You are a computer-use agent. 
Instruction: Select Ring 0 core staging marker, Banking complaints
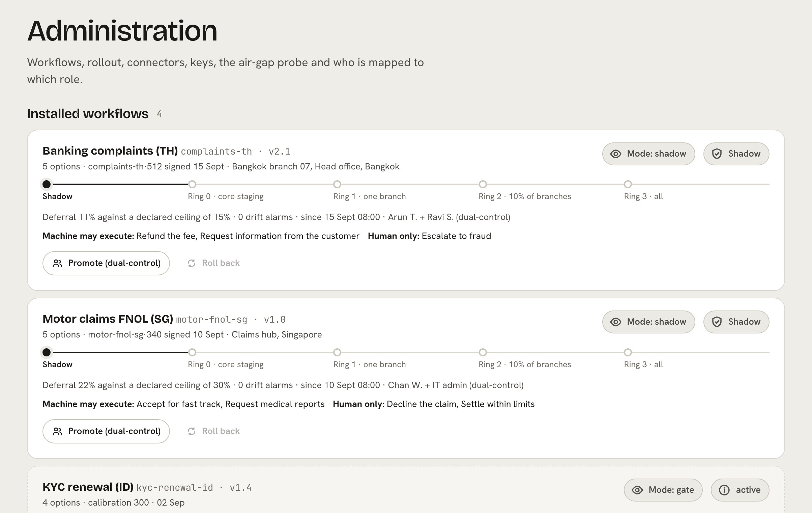click(192, 184)
